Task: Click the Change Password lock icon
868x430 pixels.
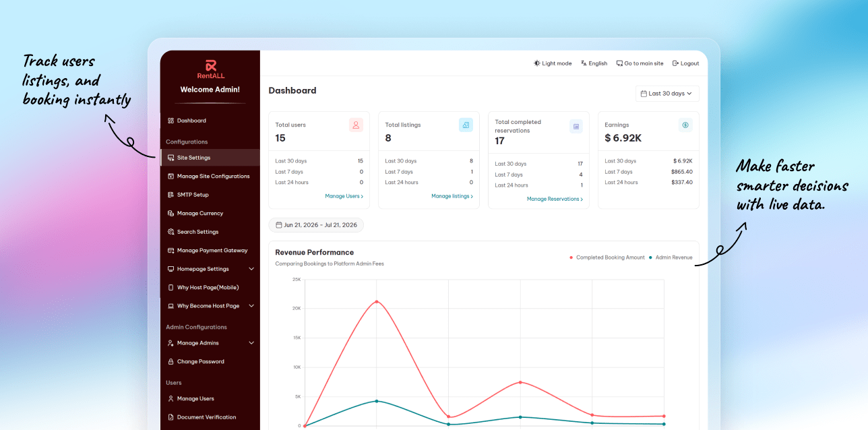Action: pyautogui.click(x=171, y=361)
